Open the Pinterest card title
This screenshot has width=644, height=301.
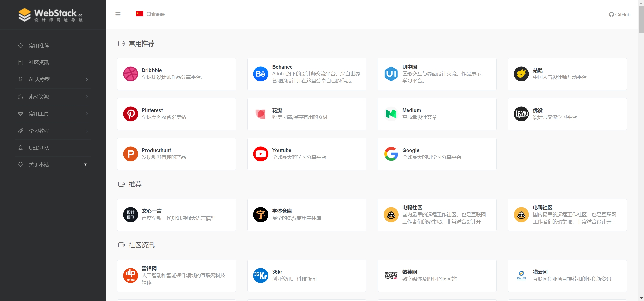tap(152, 110)
